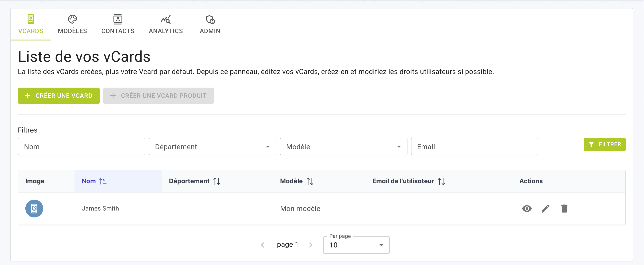The width and height of the screenshot is (644, 265).
Task: Sort table by Modèle column arrows
Action: click(310, 181)
